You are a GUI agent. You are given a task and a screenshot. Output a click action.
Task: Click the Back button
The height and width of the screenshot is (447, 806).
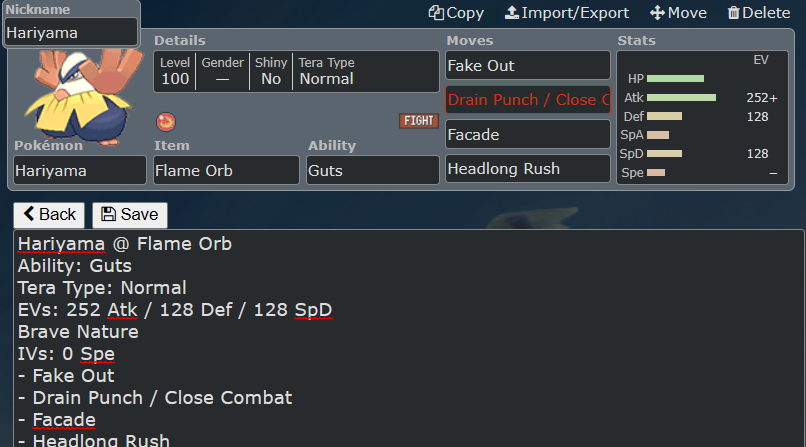[x=49, y=215]
